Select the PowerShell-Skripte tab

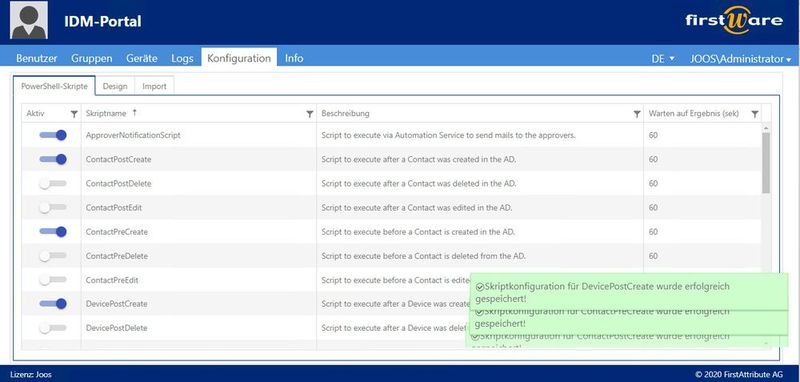pyautogui.click(x=54, y=86)
